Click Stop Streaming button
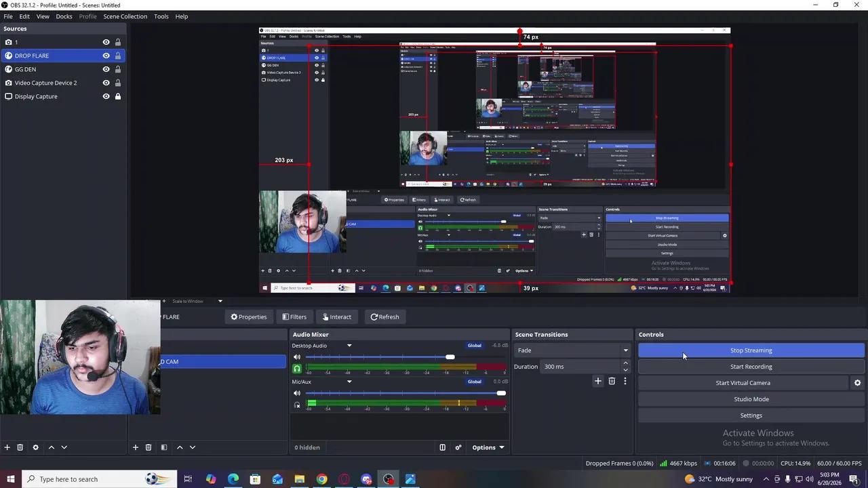 coord(751,350)
